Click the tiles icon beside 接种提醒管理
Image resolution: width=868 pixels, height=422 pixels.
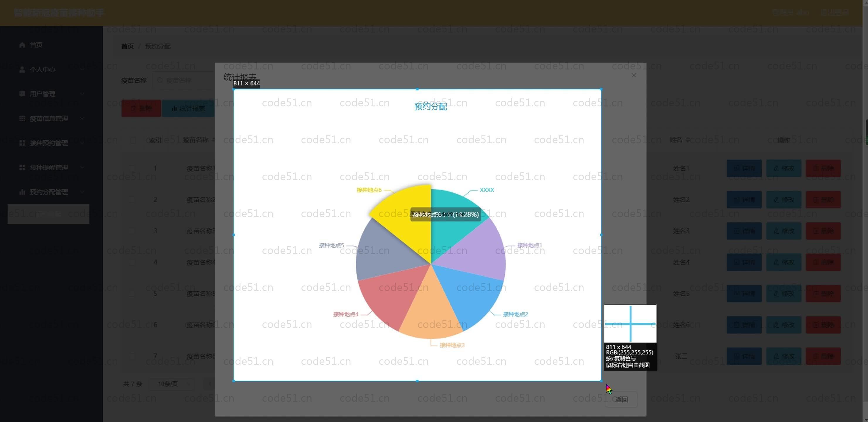22,167
